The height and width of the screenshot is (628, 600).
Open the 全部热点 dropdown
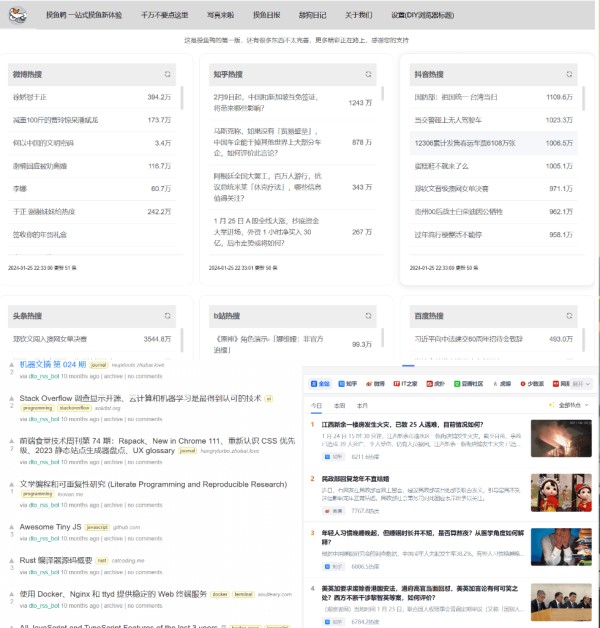(x=569, y=405)
